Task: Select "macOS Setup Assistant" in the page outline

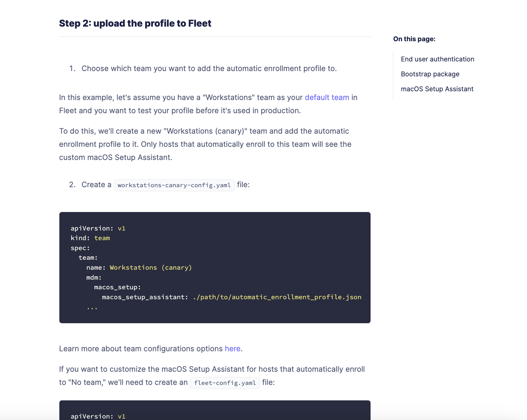Action: tap(437, 89)
